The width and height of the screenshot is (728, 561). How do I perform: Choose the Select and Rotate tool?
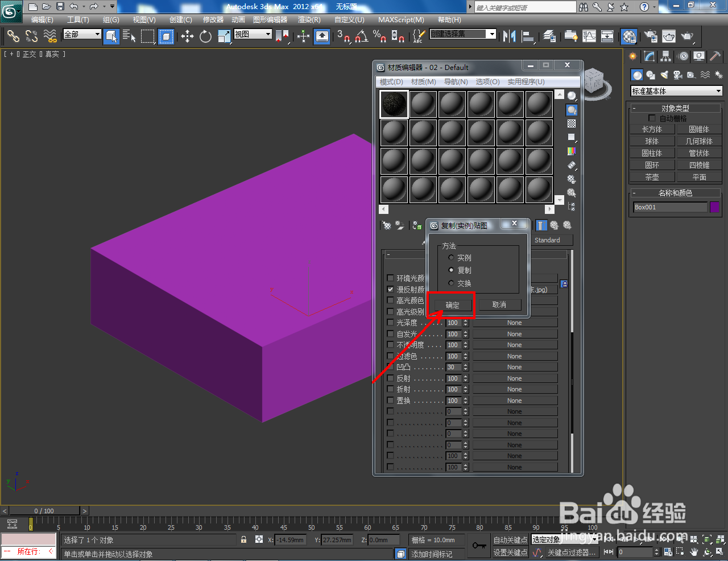tap(205, 36)
